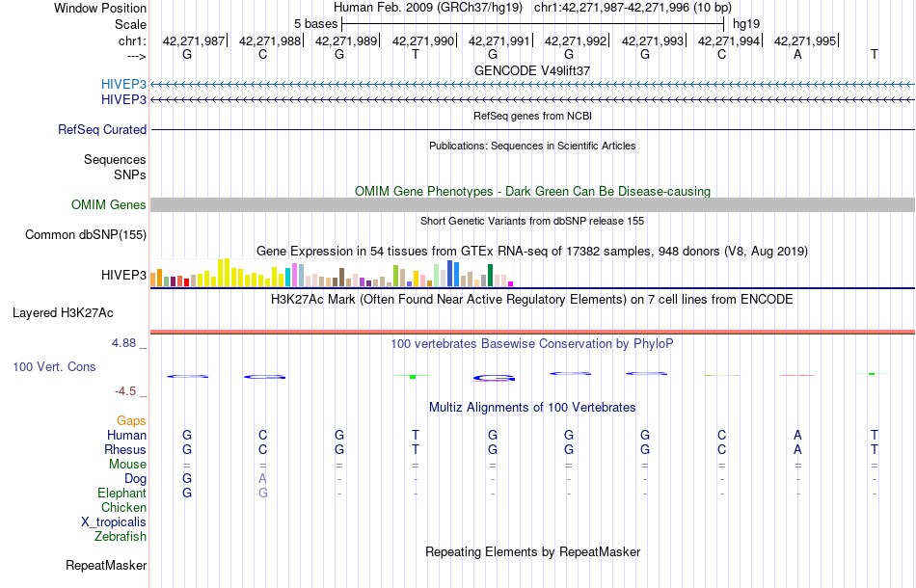Open the OMIM Genes track label

tap(108, 205)
